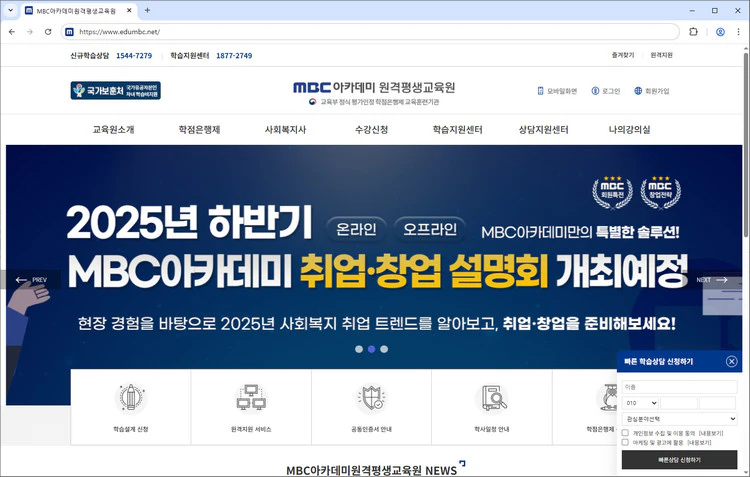Open a new browser tab

point(147,10)
